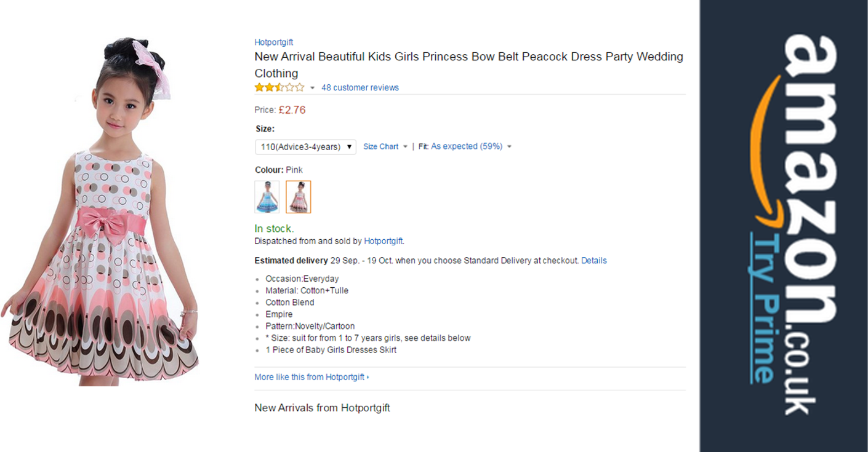
Task: Click the £2.76 price
Action: [292, 110]
